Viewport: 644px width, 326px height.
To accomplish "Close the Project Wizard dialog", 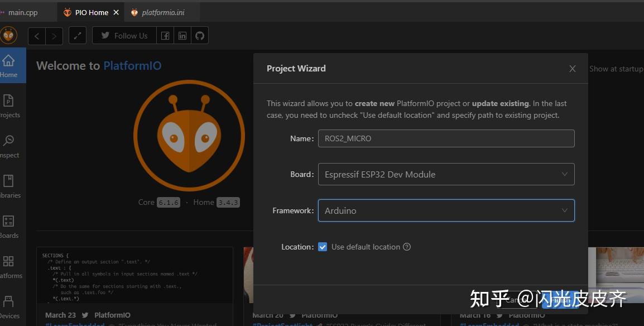I will coord(572,69).
